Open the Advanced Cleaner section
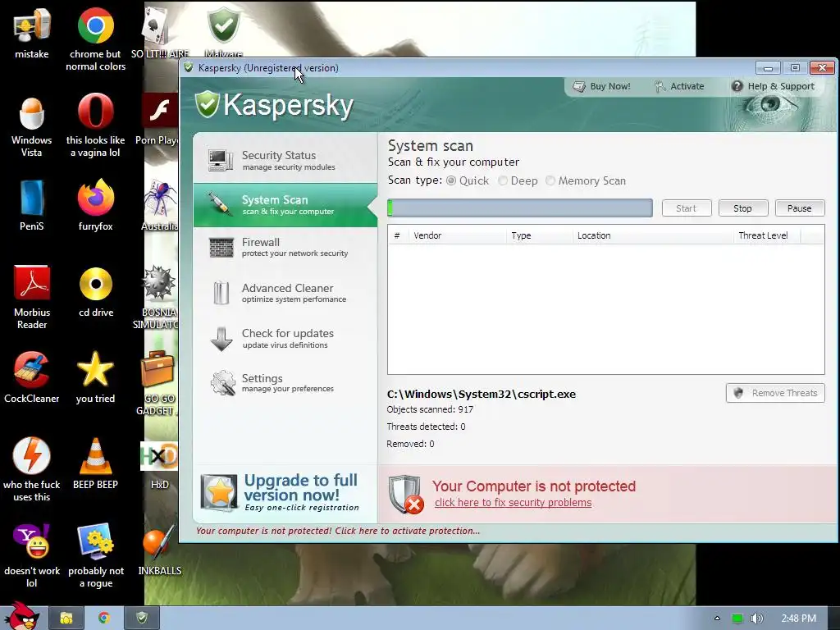Screen dimensions: 840x630 [x=285, y=293]
